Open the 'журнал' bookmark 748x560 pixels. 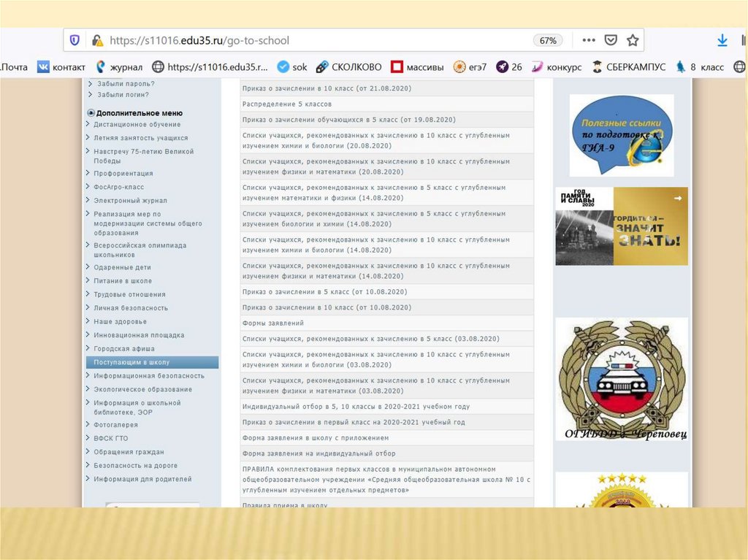(119, 67)
